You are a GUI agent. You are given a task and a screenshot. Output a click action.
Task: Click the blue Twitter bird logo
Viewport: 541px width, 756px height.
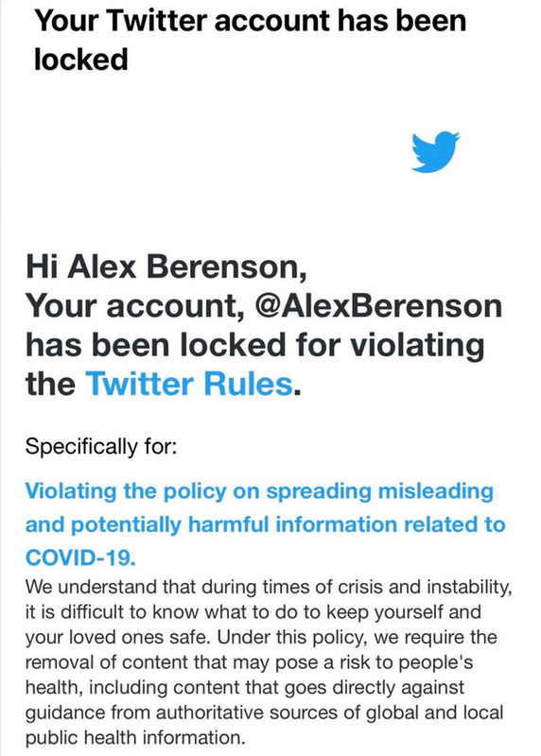point(435,151)
